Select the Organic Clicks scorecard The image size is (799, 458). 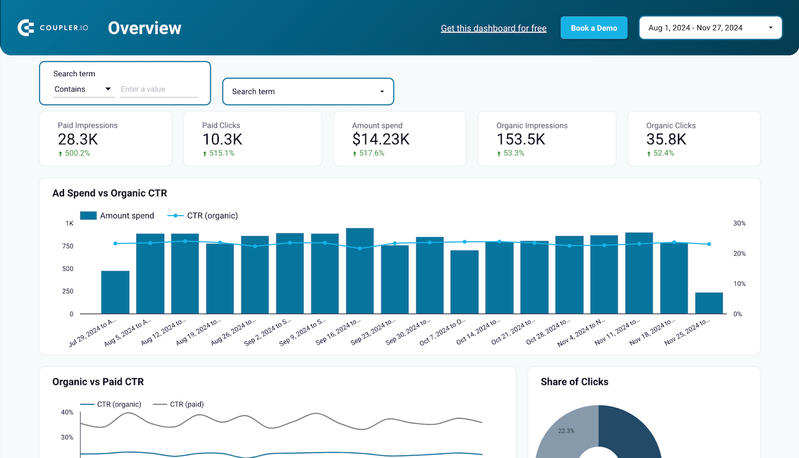[688, 139]
